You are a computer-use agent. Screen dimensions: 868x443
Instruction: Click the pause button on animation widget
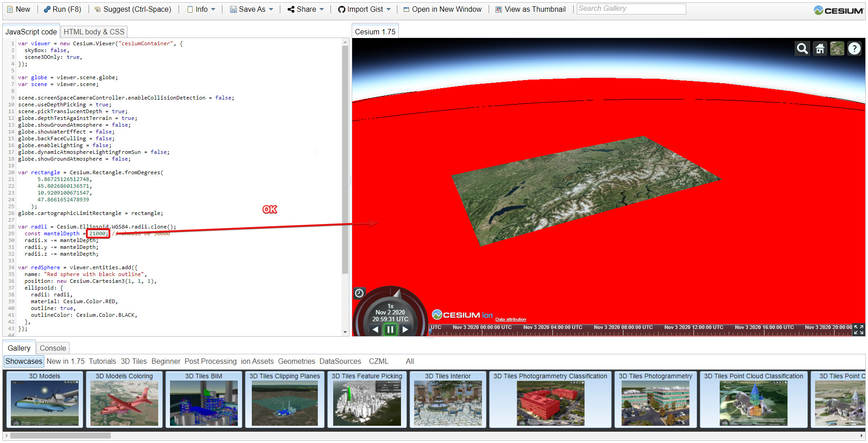(x=390, y=329)
